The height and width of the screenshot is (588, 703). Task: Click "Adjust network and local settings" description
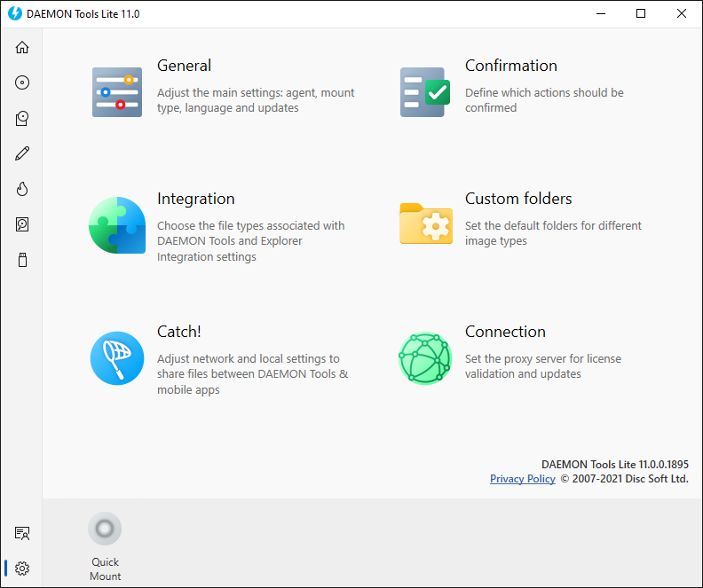click(252, 374)
